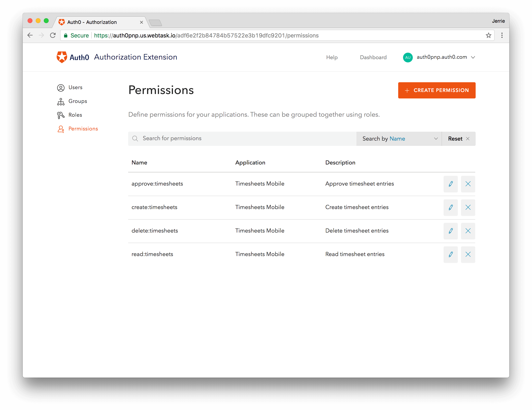The height and width of the screenshot is (410, 532).
Task: Go to the Dashboard link
Action: click(373, 57)
